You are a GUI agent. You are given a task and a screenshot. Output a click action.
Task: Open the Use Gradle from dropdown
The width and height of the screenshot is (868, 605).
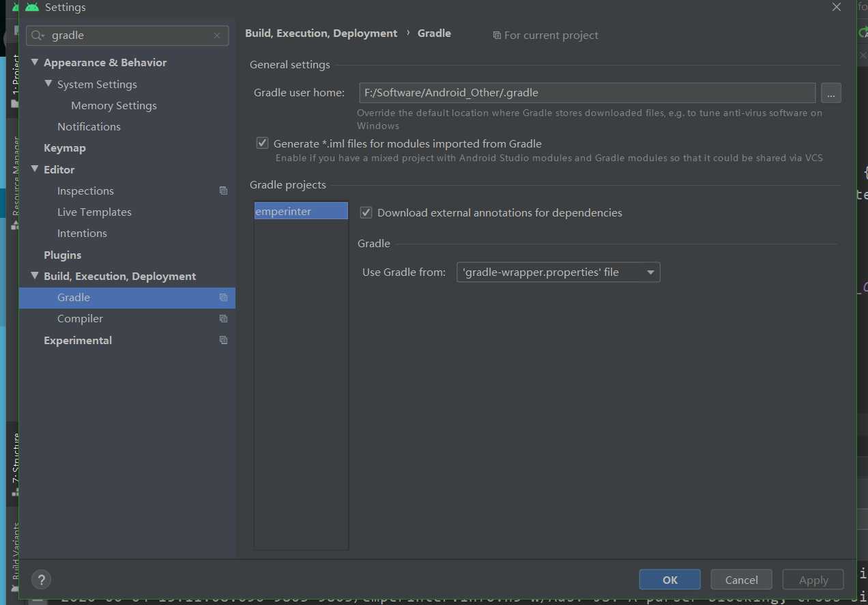(558, 272)
